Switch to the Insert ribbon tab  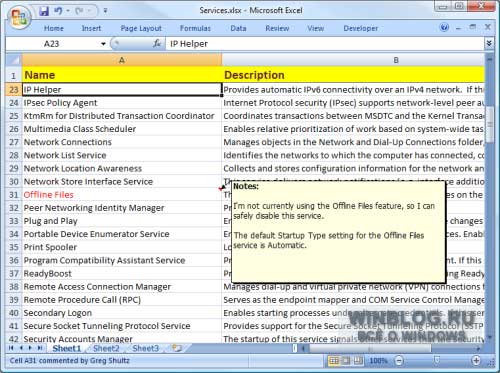tap(91, 28)
